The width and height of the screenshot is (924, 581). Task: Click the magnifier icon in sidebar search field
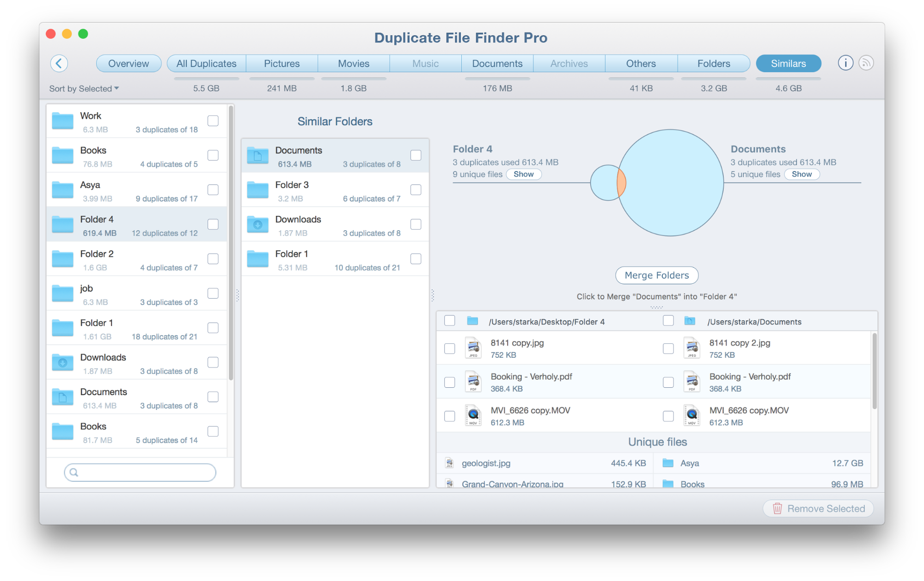click(x=74, y=472)
